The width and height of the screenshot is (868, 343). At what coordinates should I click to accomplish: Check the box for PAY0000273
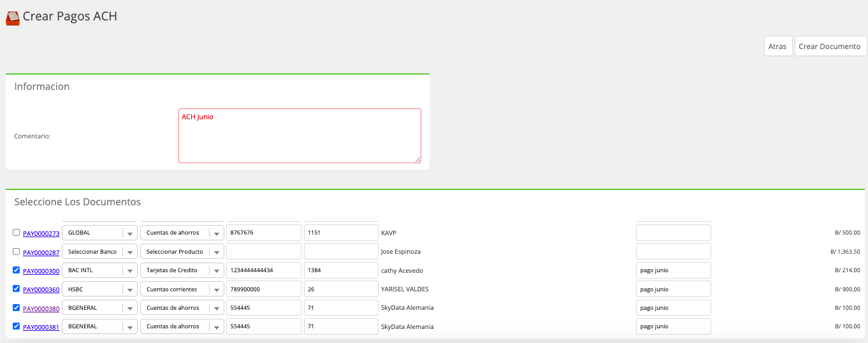[17, 233]
